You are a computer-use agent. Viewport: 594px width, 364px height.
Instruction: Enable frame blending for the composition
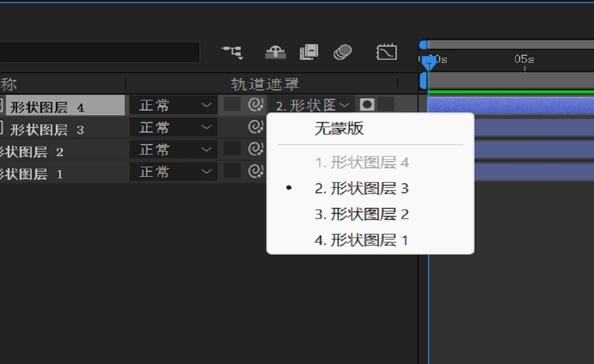click(x=309, y=52)
